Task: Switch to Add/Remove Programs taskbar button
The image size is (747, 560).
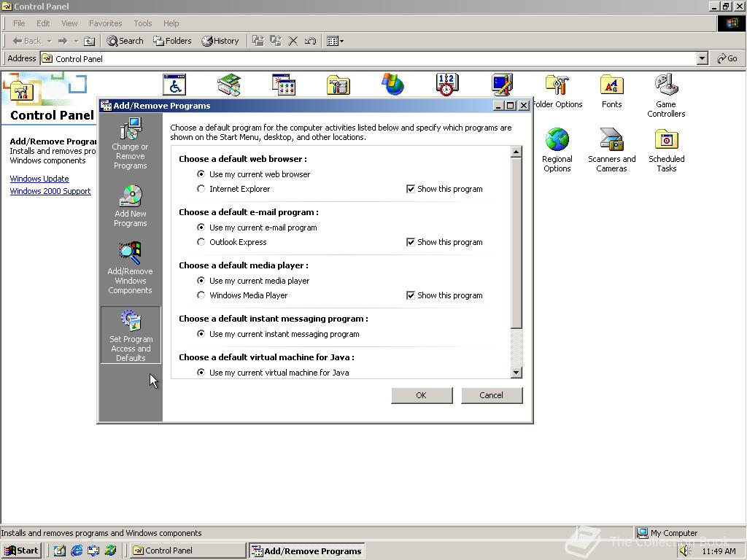Action: [x=307, y=551]
